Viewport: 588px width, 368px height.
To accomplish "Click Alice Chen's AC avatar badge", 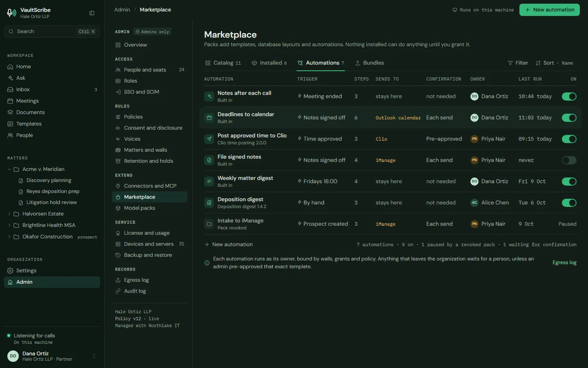I will point(474,203).
